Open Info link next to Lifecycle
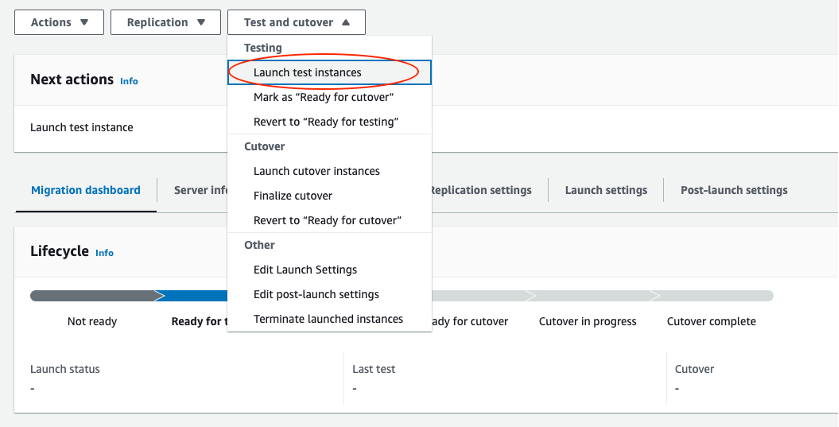Image resolution: width=839 pixels, height=427 pixels. pos(104,253)
